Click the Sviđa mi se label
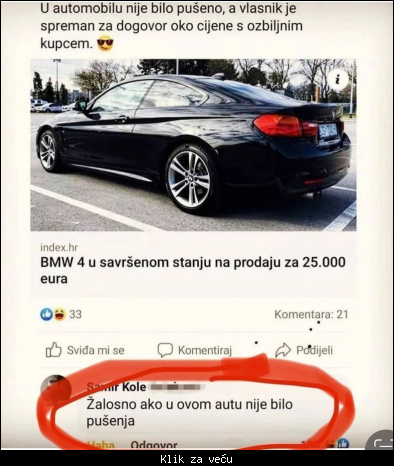The width and height of the screenshot is (394, 466). pos(96,350)
